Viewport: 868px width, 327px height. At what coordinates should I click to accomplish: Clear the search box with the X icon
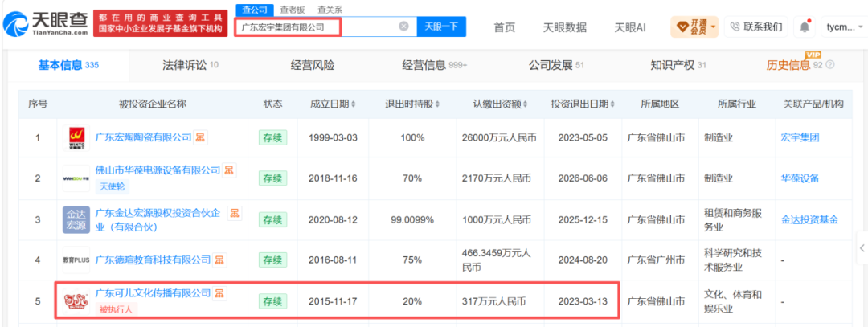pos(404,26)
